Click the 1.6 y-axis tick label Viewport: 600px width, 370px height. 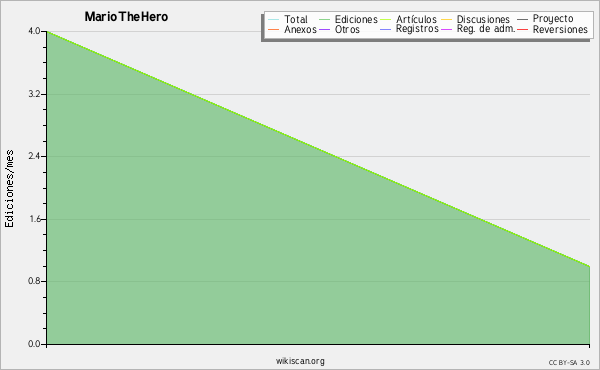[x=34, y=219]
